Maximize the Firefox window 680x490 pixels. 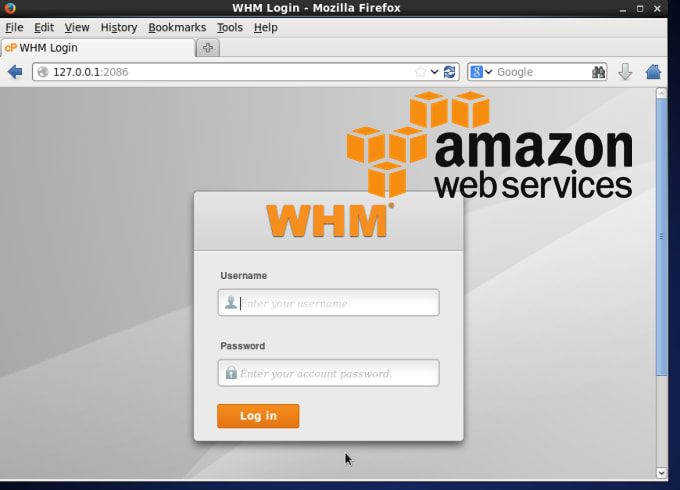(640, 8)
